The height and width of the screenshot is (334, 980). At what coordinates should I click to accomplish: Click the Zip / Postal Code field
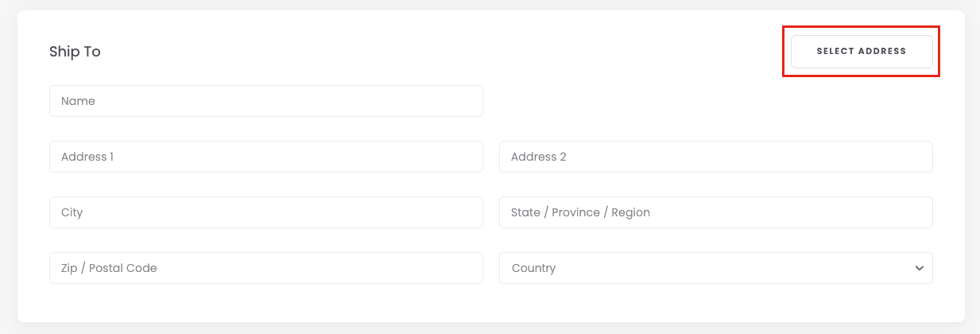265,268
